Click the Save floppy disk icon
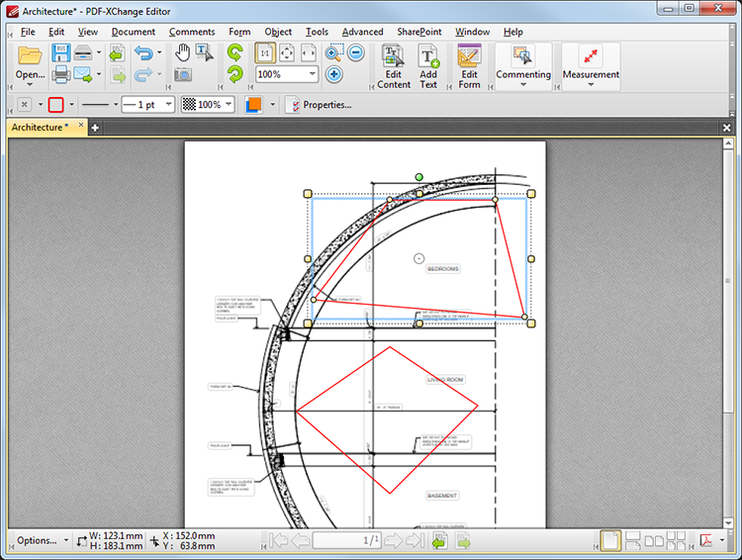Viewport: 742px width, 560px height. point(60,53)
